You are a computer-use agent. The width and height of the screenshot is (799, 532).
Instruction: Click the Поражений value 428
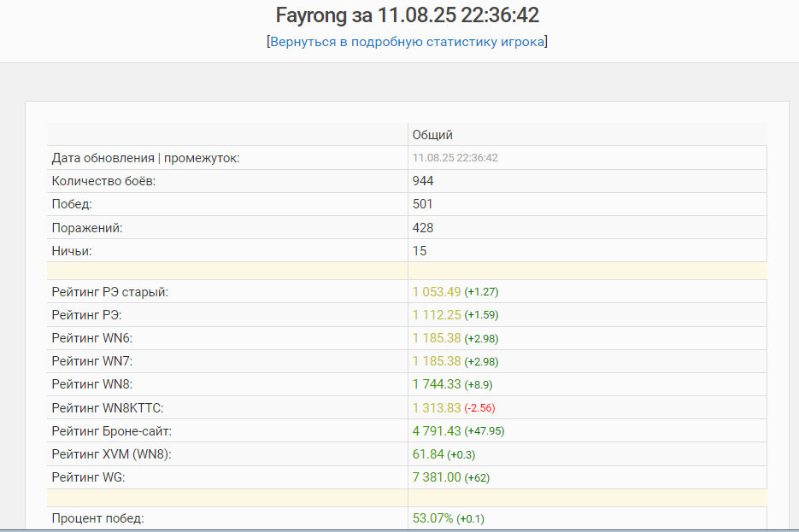pos(423,228)
